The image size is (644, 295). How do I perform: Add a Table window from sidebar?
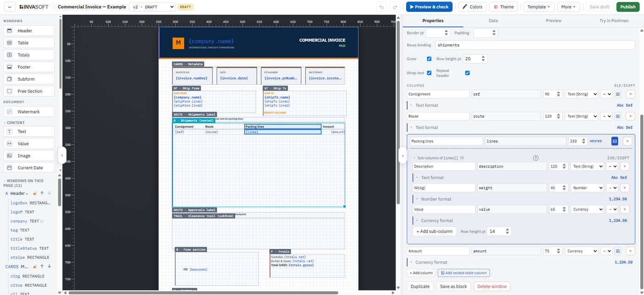tap(29, 43)
